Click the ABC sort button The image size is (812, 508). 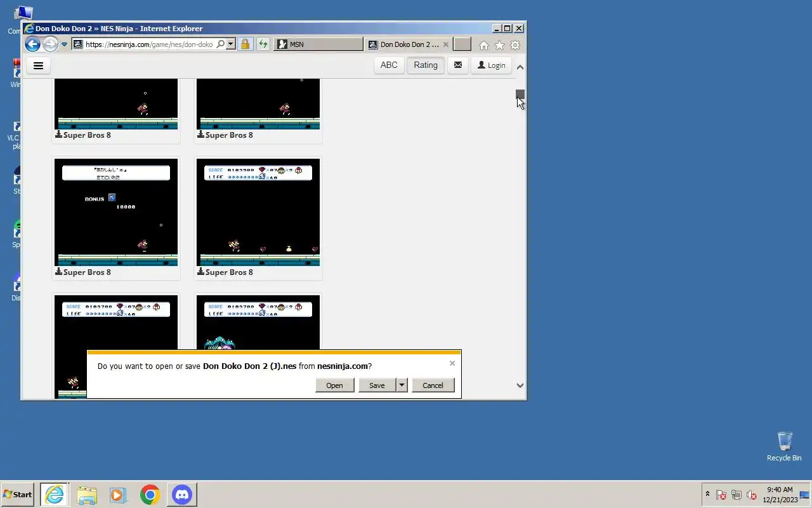(389, 65)
